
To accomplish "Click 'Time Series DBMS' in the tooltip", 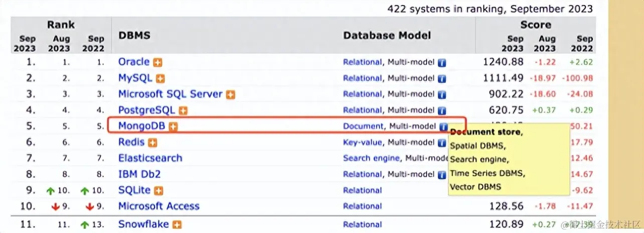I will pos(488,173).
